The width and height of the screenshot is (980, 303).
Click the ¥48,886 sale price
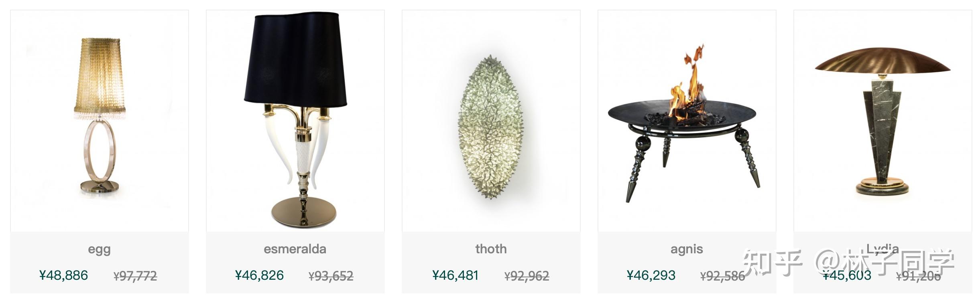pyautogui.click(x=64, y=276)
